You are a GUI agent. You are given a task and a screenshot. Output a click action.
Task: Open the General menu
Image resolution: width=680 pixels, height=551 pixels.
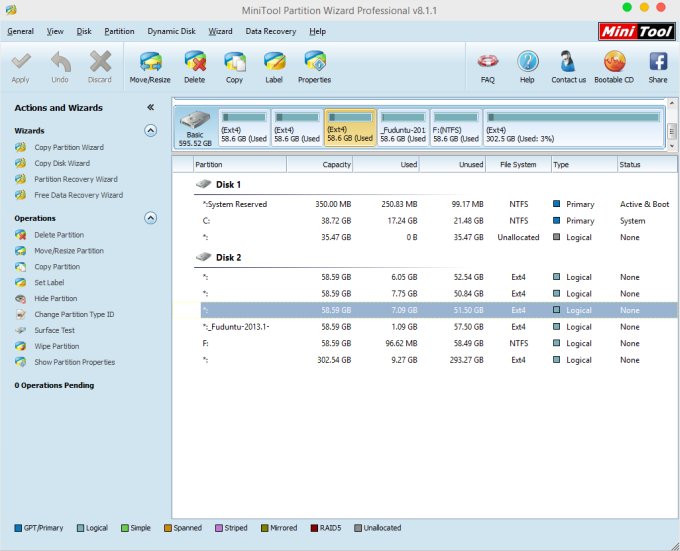click(x=20, y=31)
